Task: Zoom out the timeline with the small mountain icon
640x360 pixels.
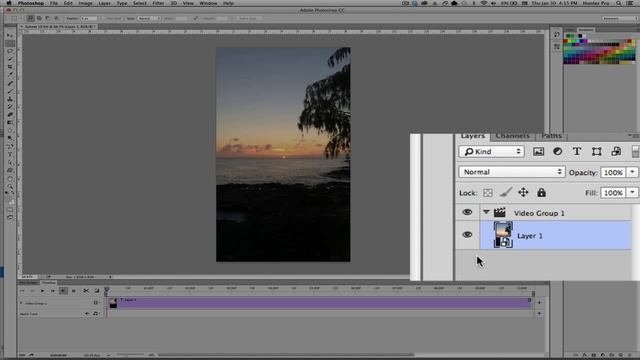Action: pyautogui.click(x=109, y=355)
